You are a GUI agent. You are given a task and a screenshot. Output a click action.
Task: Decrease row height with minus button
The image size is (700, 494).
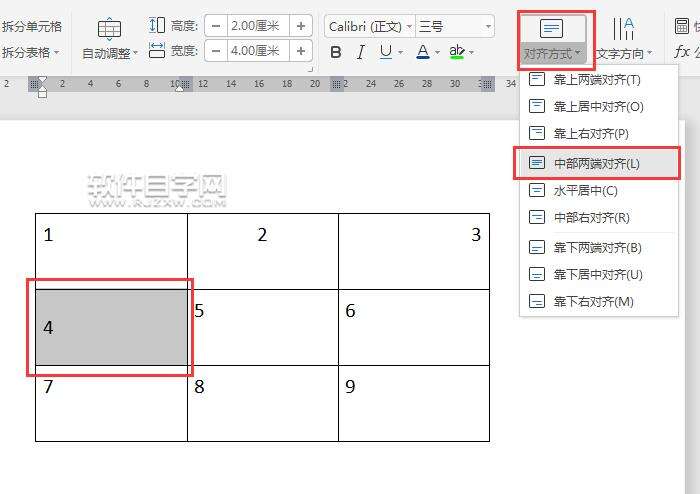(x=216, y=26)
